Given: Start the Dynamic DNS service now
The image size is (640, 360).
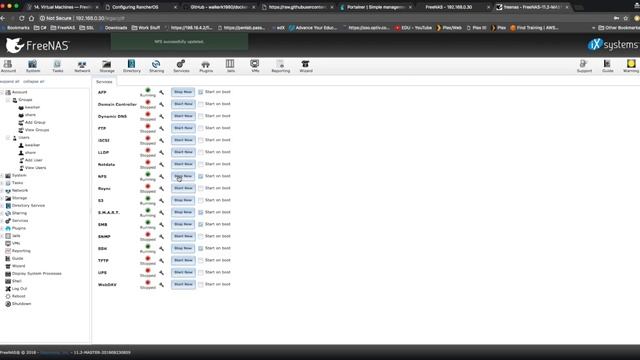Looking at the screenshot, I should 183,116.
